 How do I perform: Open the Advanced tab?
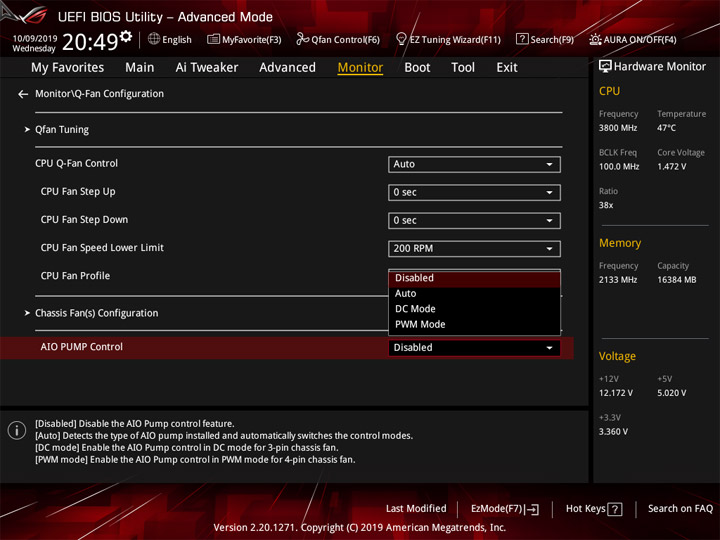(x=287, y=68)
